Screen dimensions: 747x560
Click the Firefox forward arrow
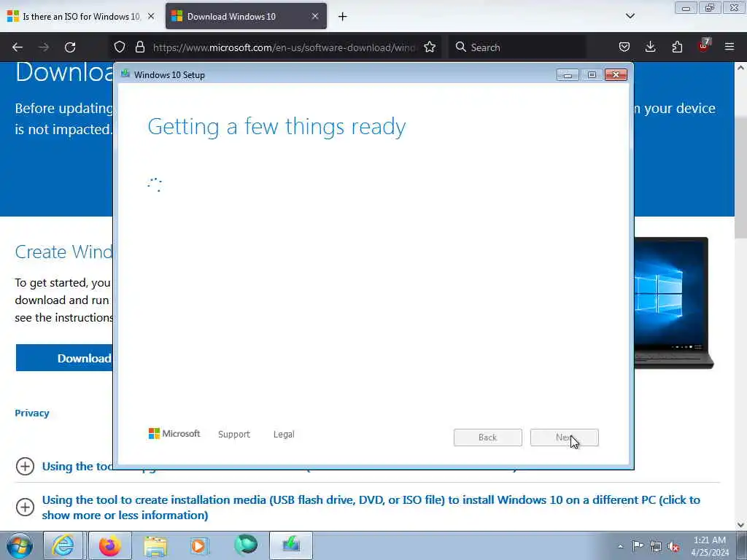point(44,47)
